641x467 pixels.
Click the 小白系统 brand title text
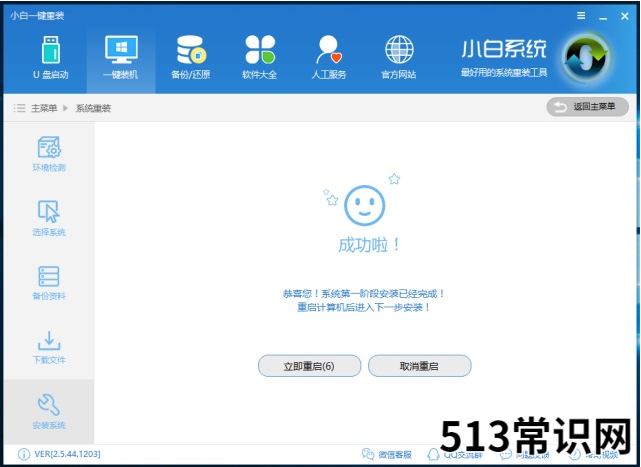504,49
